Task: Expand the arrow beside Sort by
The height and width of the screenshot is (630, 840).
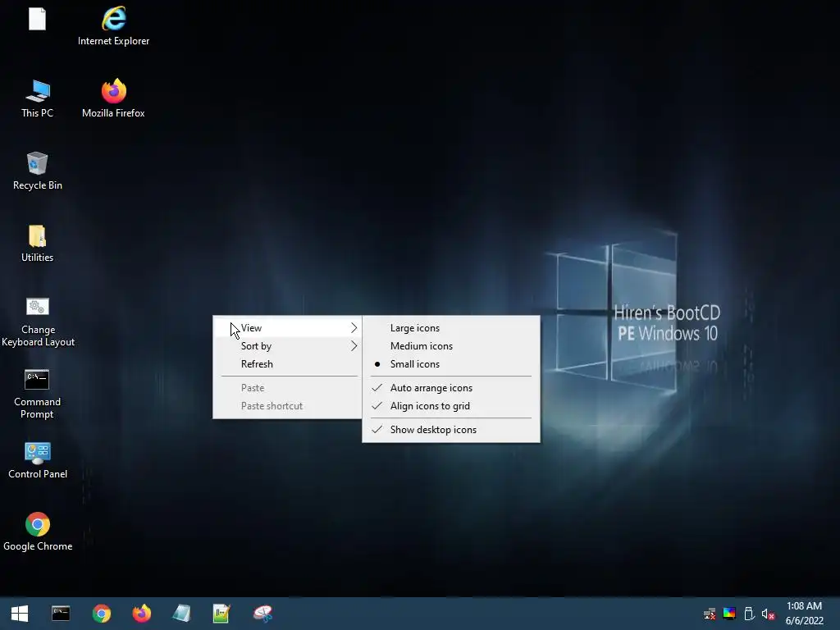Action: pyautogui.click(x=354, y=346)
